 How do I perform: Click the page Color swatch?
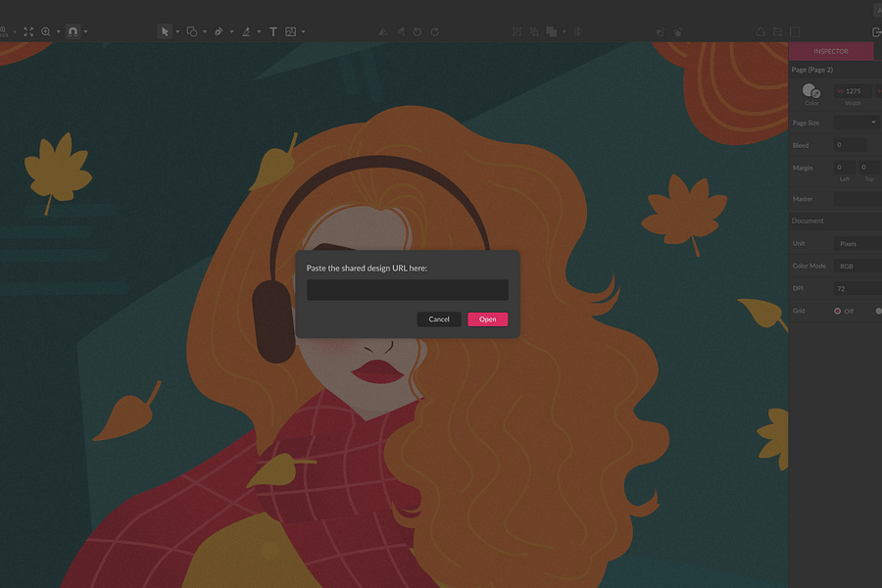tap(810, 91)
